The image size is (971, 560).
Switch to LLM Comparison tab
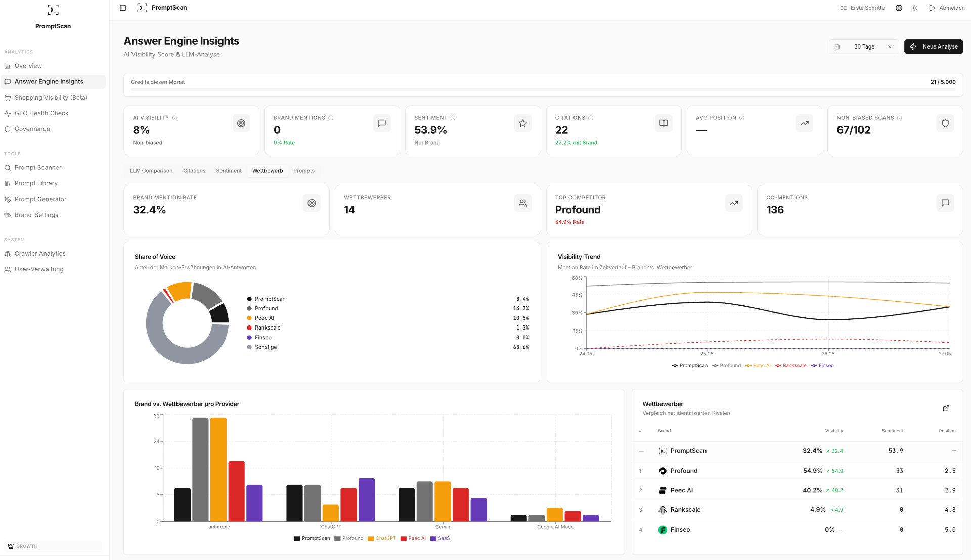click(x=151, y=171)
